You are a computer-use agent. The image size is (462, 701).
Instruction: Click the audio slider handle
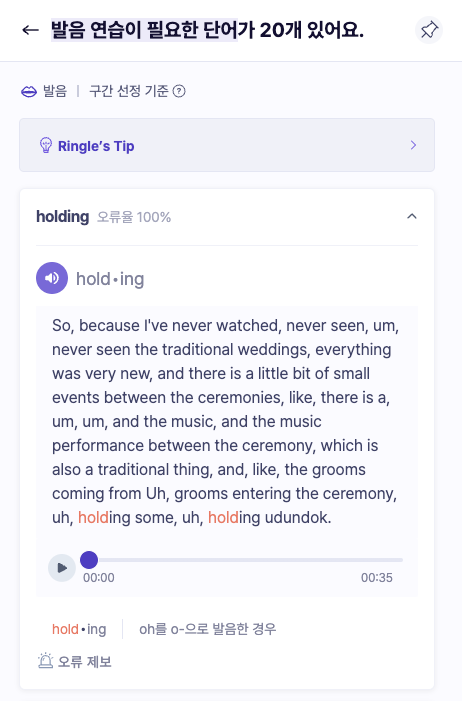89,560
